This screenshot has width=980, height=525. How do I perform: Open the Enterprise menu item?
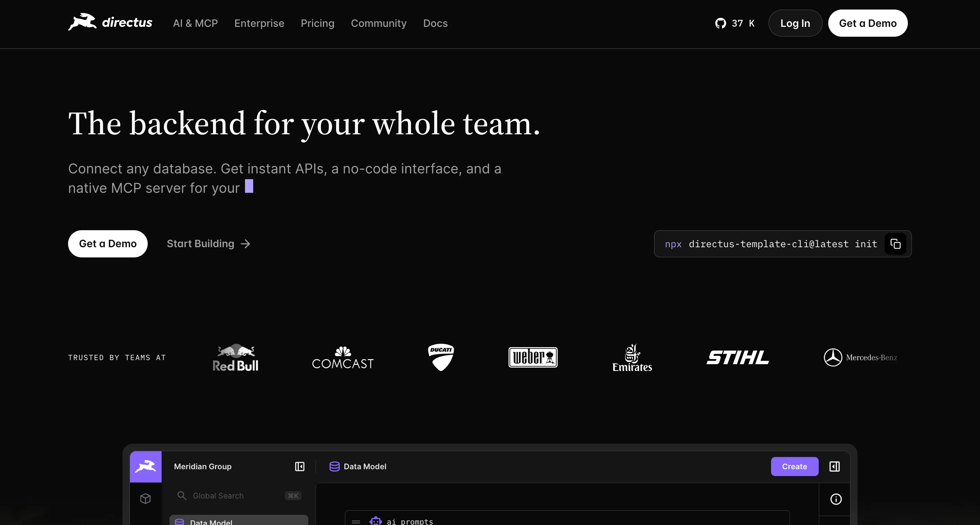(x=259, y=23)
